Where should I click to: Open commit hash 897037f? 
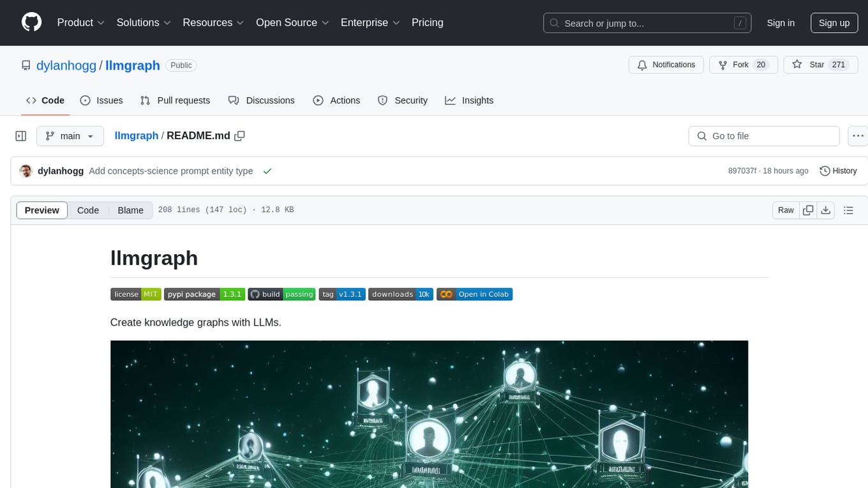point(742,171)
